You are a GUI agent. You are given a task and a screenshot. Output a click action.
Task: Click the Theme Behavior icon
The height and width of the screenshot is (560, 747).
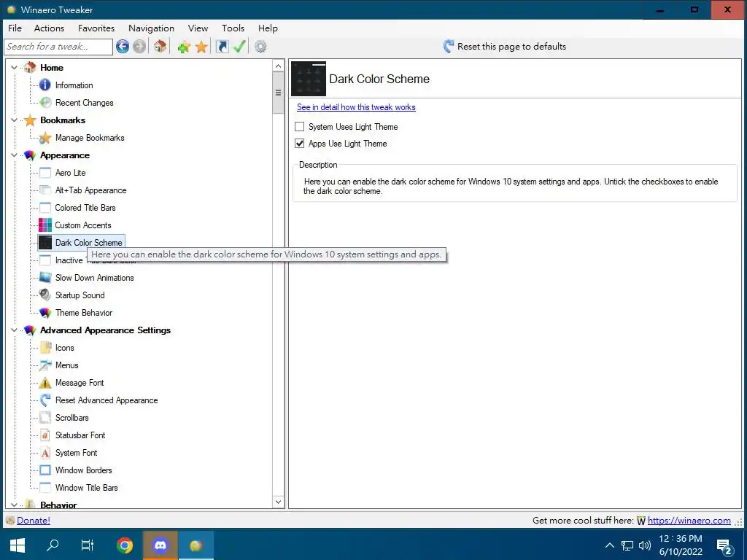(45, 312)
